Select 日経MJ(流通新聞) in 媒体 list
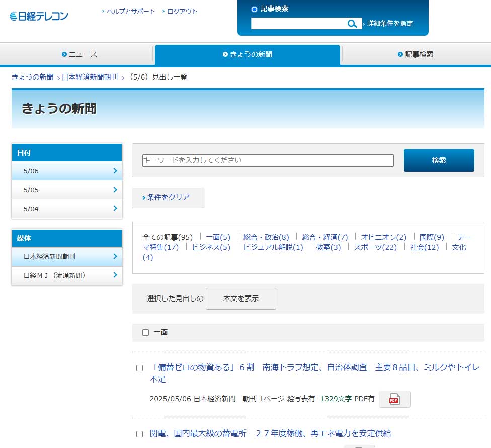491x448 pixels. (67, 275)
